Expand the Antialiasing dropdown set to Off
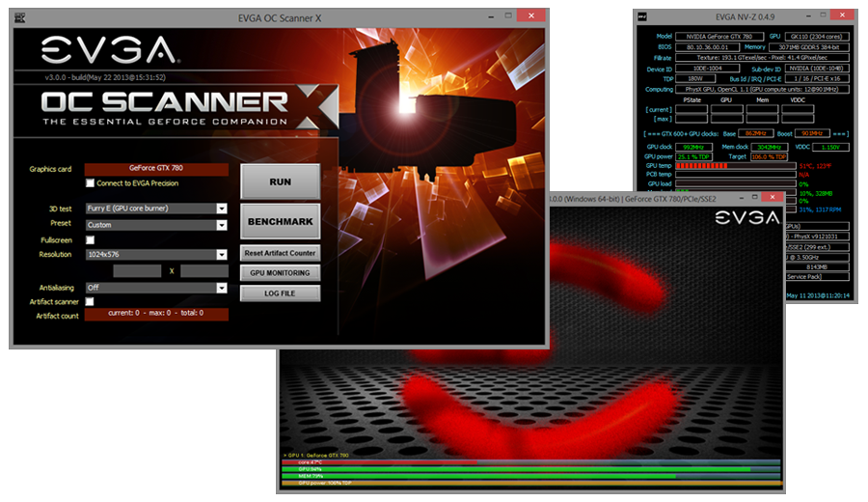The image size is (868, 502). tap(156, 288)
